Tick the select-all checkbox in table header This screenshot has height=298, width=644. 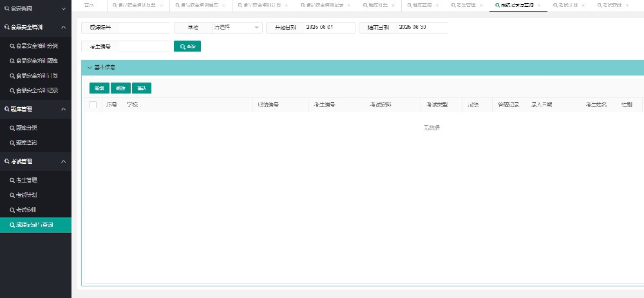pyautogui.click(x=93, y=104)
